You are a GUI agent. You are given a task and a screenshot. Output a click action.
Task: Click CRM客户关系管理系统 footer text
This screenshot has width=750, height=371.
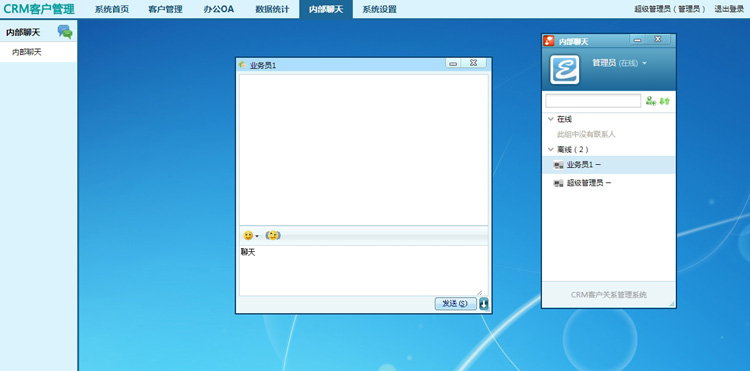tap(608, 295)
